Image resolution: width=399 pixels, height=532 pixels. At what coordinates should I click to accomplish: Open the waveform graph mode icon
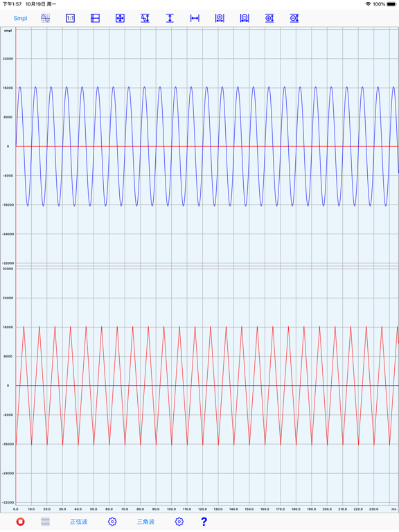coord(46,18)
